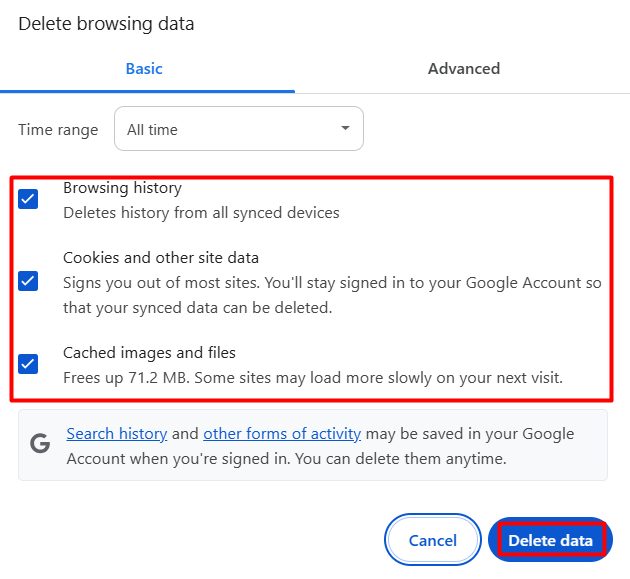This screenshot has height=579, width=630.
Task: Uncheck Cookies and other site data checkbox
Action: point(28,281)
